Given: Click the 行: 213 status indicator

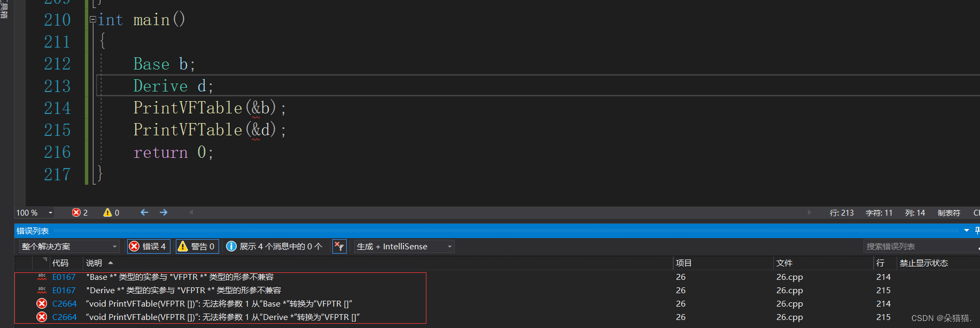Looking at the screenshot, I should (842, 212).
